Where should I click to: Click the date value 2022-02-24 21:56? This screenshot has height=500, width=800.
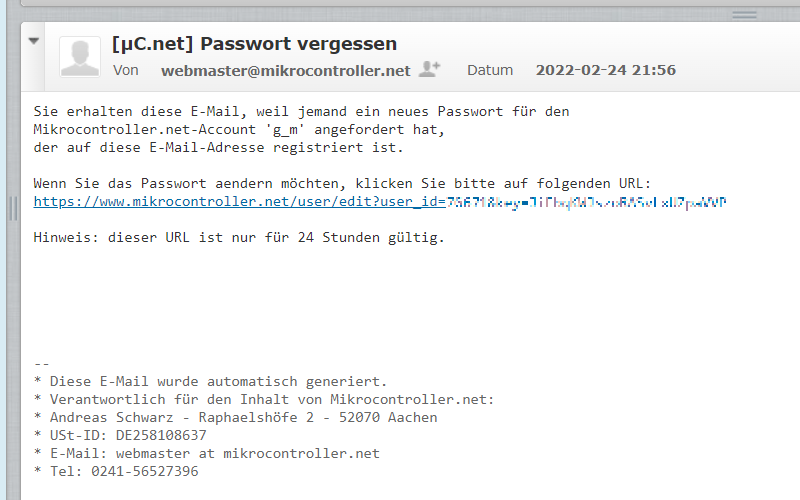[606, 70]
